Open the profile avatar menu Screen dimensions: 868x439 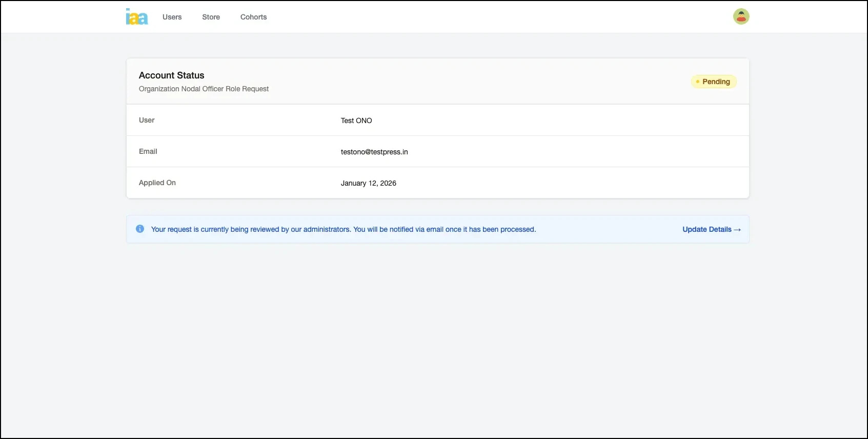coord(741,17)
